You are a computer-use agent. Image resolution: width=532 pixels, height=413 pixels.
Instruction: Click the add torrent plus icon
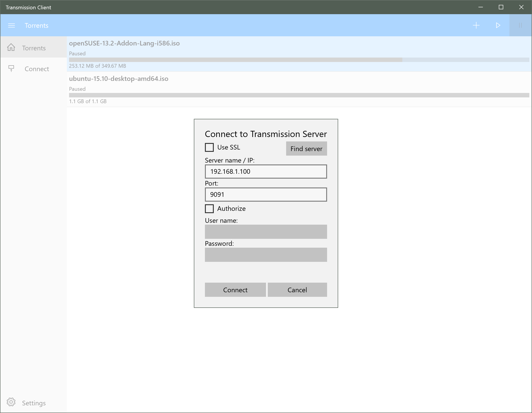476,25
